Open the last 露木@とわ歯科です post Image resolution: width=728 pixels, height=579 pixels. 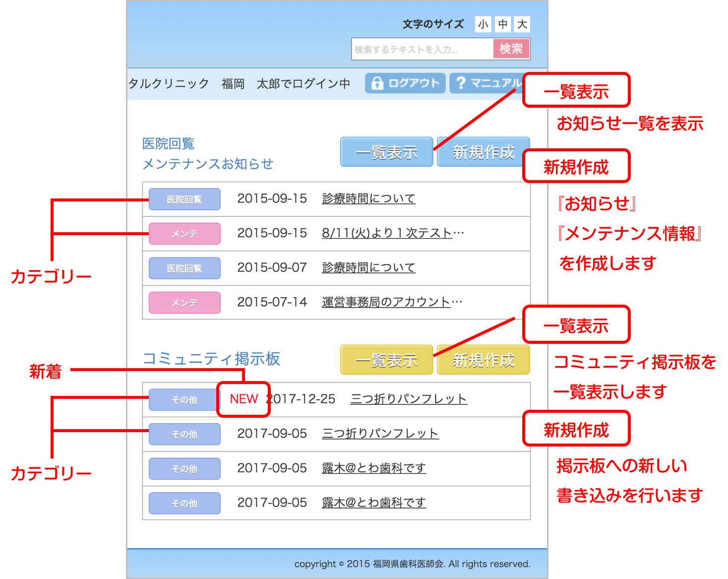[x=373, y=503]
